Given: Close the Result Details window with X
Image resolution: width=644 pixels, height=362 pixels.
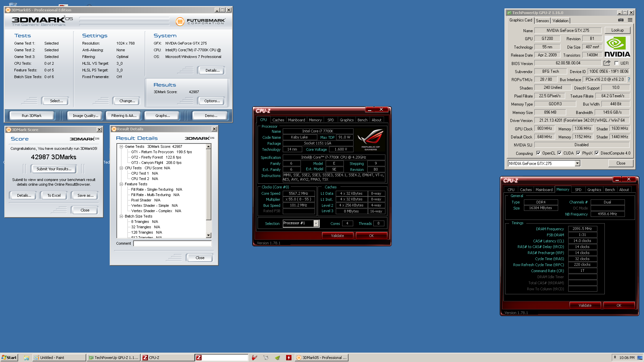Looking at the screenshot, I should pos(214,129).
